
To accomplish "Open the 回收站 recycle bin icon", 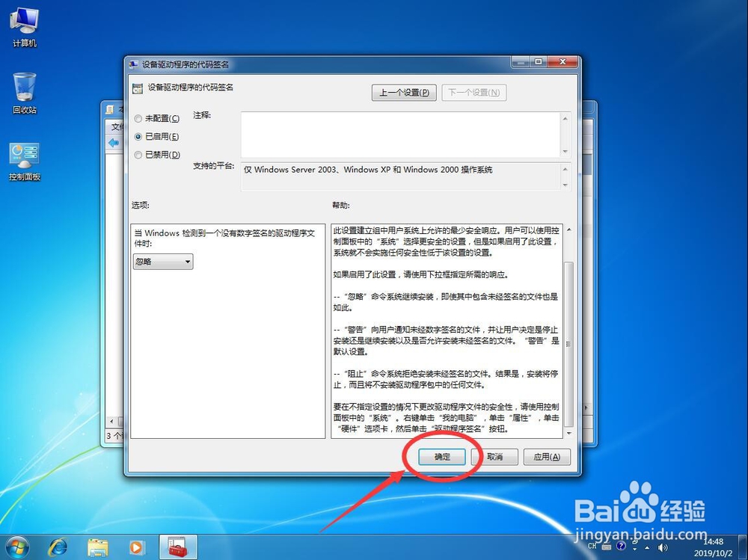I will tap(25, 93).
